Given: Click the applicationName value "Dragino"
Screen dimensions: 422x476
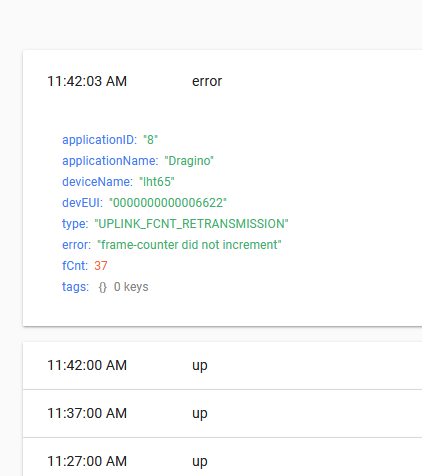Looking at the screenshot, I should point(189,161).
